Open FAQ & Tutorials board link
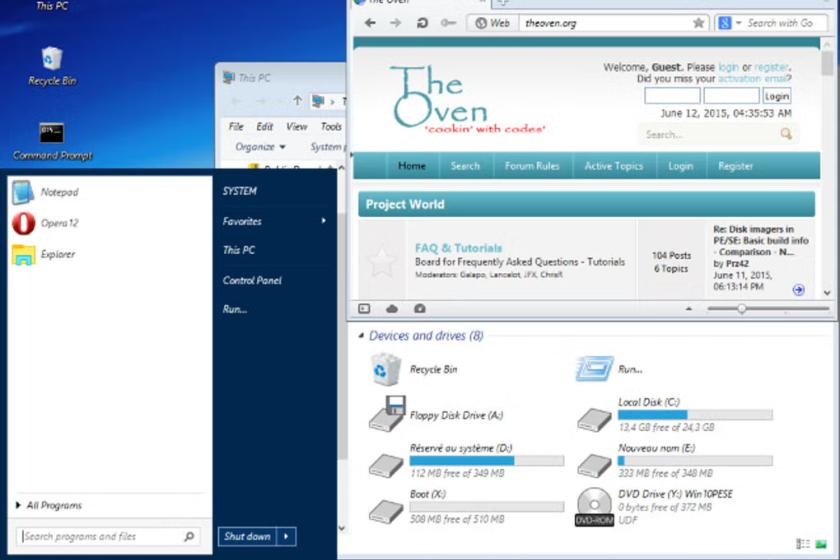Screen dimensions: 840x560 pyautogui.click(x=459, y=248)
